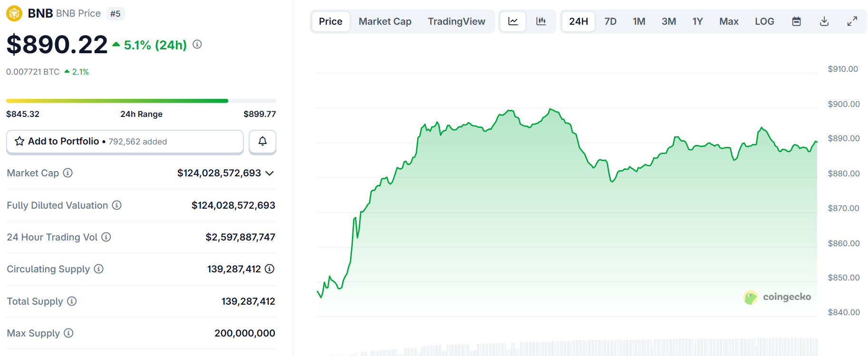The width and height of the screenshot is (868, 356).
Task: Click the 24h range progress bar
Action: [x=141, y=101]
